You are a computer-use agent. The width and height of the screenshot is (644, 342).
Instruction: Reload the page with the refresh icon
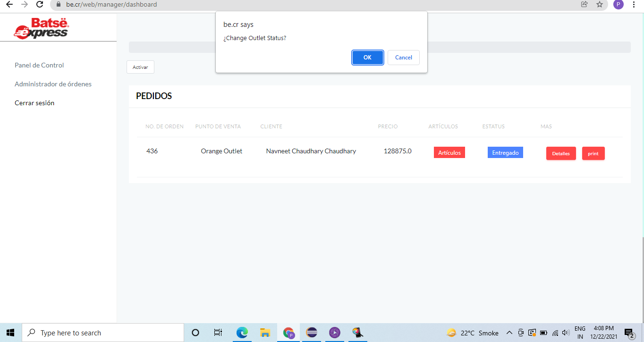tap(40, 4)
